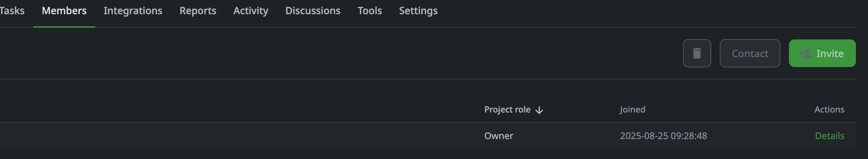Viewport: 868px width, 159px height.
Task: Open Details for the Owner member
Action: tap(830, 136)
